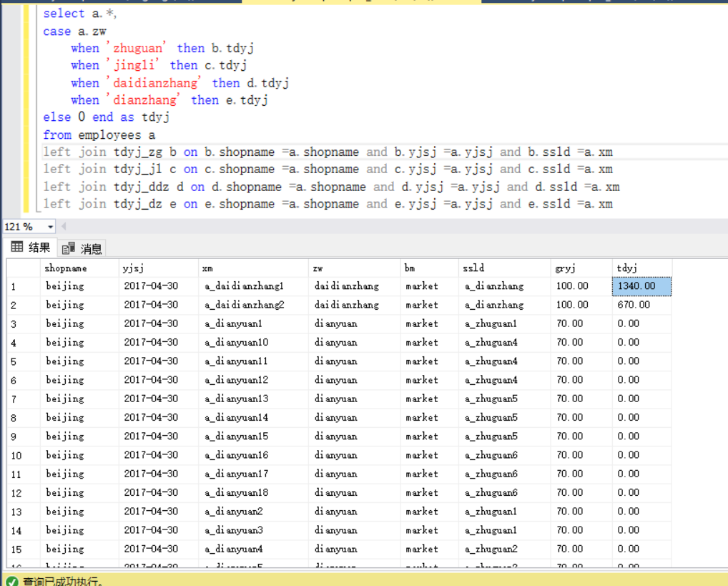
Task: Select row number 15 header
Action: [x=23, y=550]
